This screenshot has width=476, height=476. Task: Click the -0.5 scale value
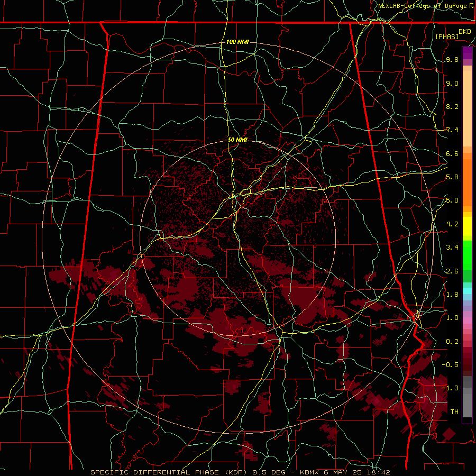tap(450, 364)
